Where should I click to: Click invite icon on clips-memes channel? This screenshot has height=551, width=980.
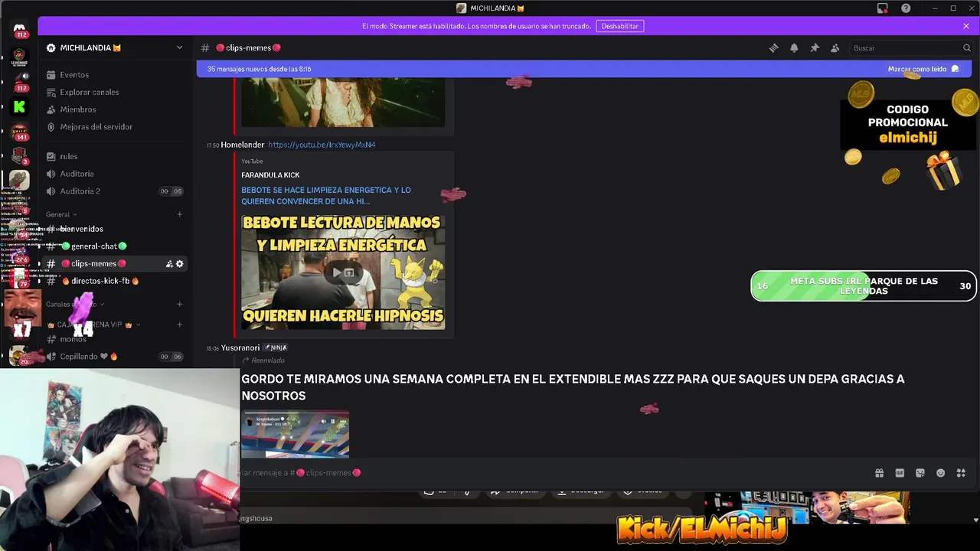tap(169, 264)
